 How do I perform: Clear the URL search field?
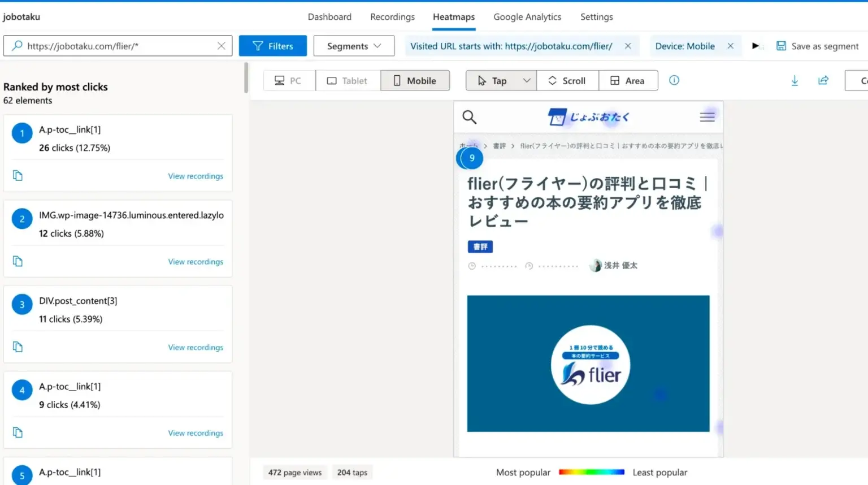(x=222, y=46)
